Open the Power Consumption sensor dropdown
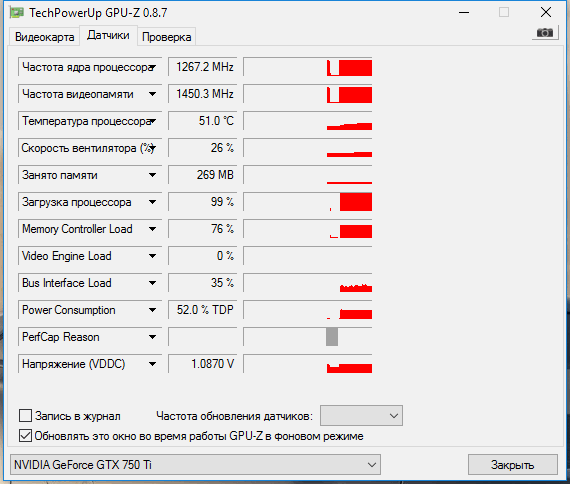Viewport: 570px width, 484px height. click(x=153, y=310)
